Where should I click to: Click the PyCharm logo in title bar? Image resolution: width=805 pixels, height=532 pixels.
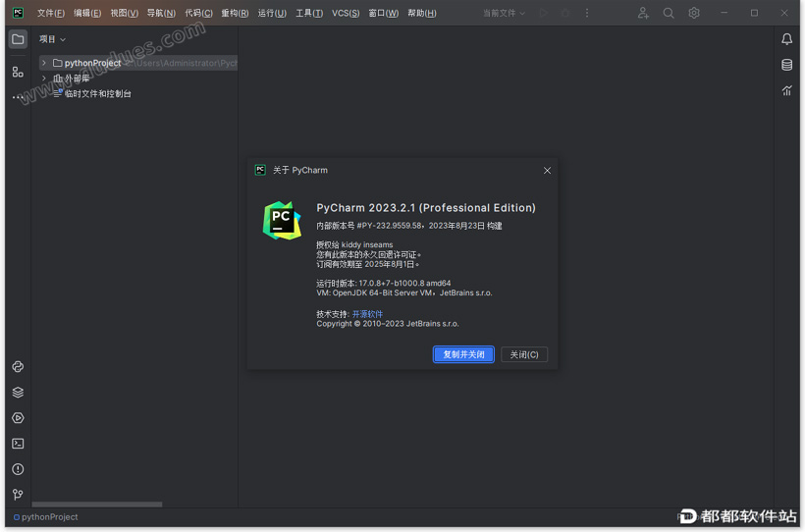coord(18,13)
